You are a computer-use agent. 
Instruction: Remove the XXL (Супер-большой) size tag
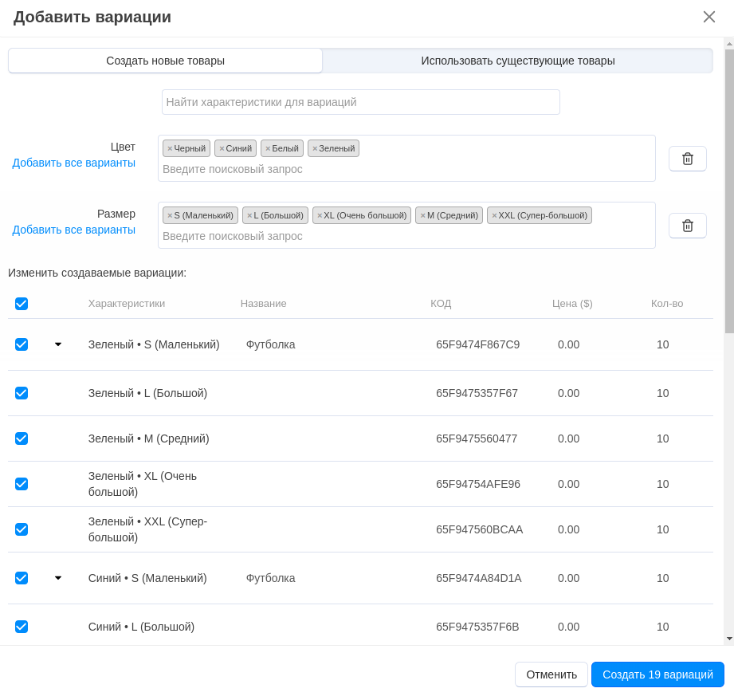[x=494, y=215]
